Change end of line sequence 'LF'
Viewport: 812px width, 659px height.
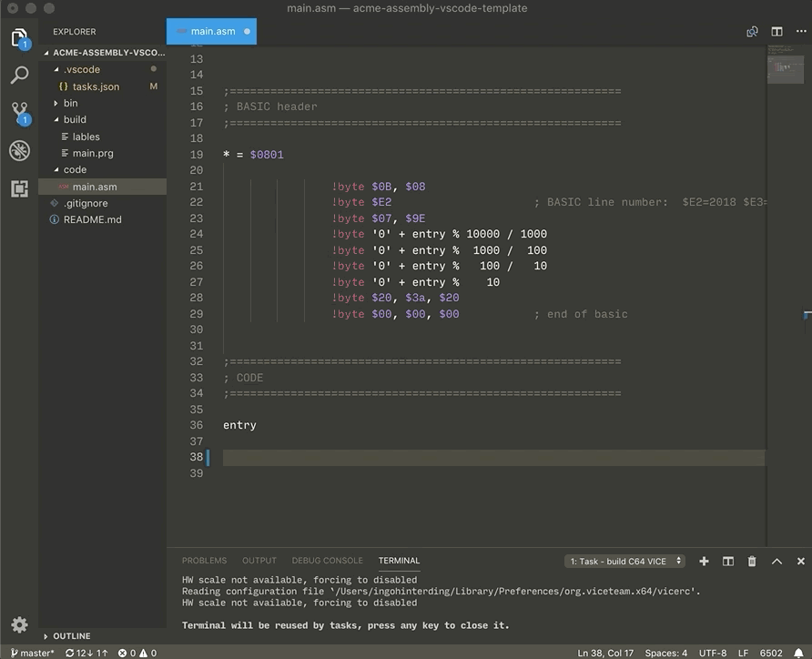[743, 654]
